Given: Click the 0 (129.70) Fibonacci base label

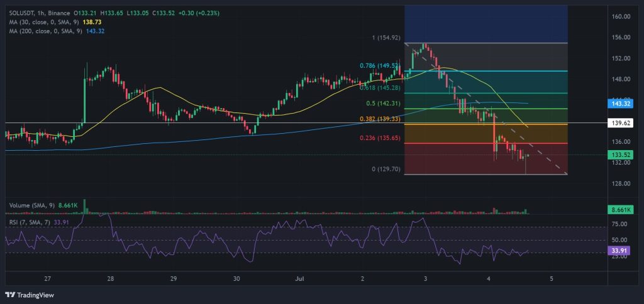Looking at the screenshot, I should pyautogui.click(x=384, y=170).
